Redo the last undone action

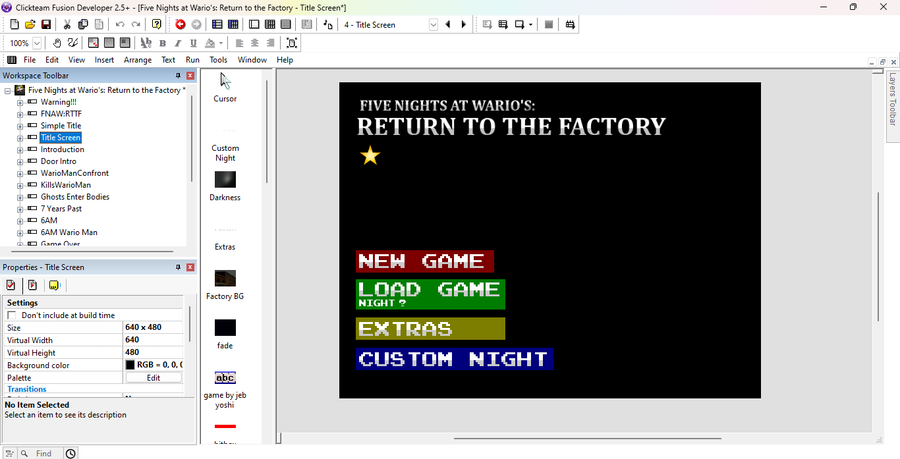[135, 25]
